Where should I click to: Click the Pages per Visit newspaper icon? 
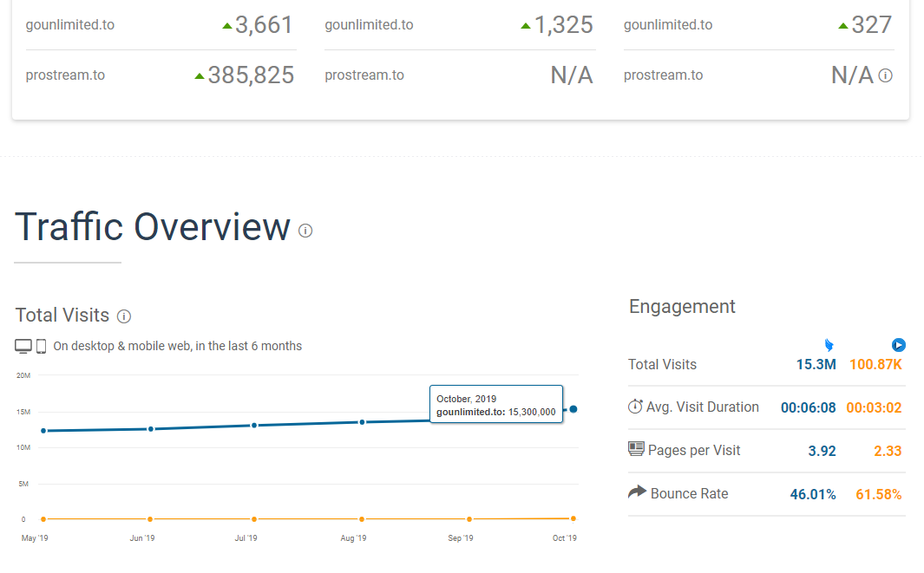(x=636, y=449)
